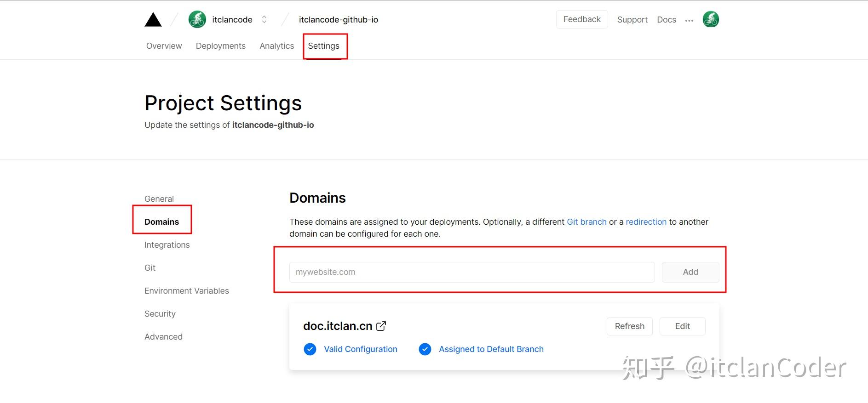Viewport: 868px width, 403px height.
Task: Switch to the Settings tab
Action: (324, 46)
